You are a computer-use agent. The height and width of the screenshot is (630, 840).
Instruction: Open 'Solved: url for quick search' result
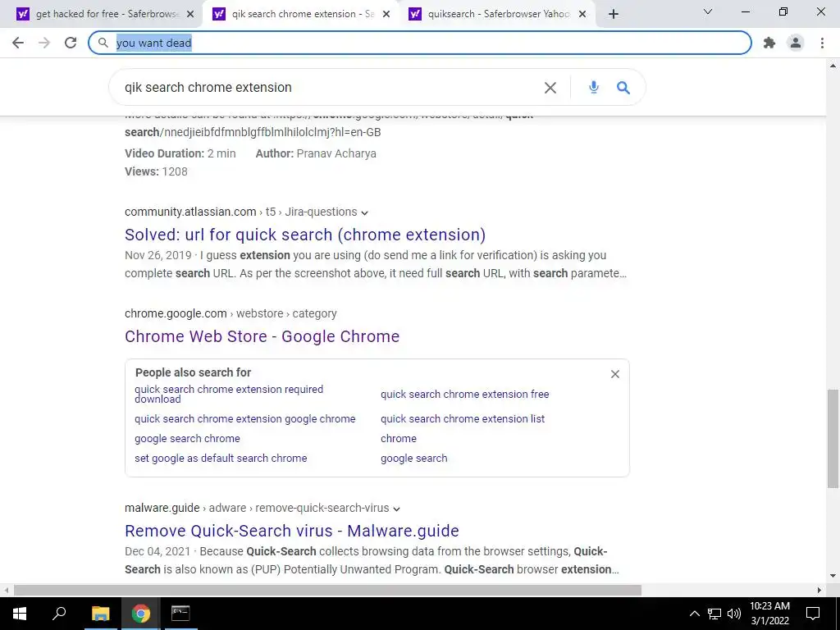point(305,235)
